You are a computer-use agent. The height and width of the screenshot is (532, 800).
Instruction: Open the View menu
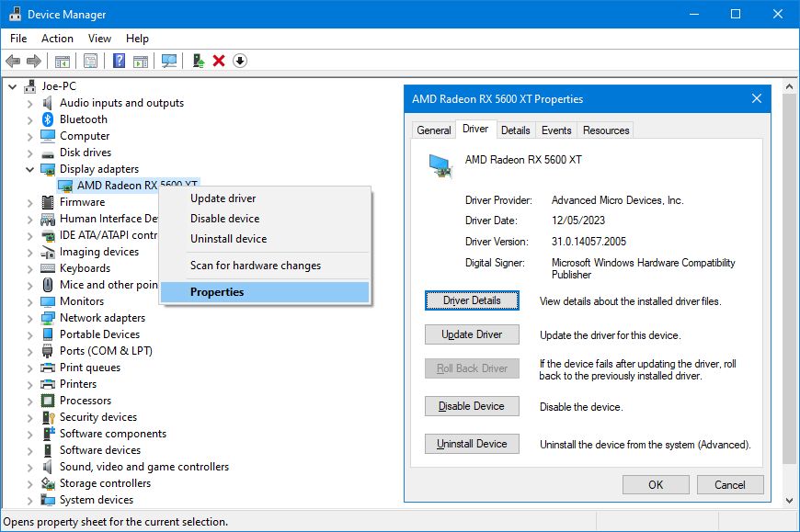coord(99,39)
